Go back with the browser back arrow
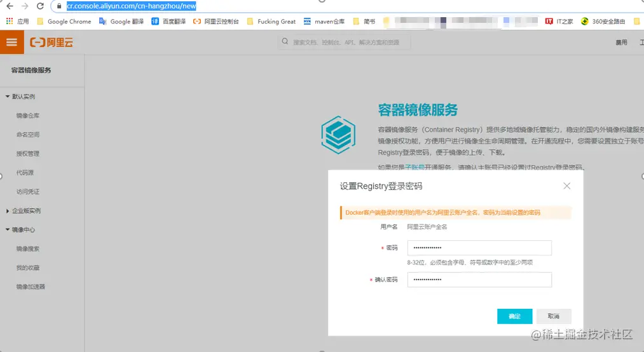 pyautogui.click(x=10, y=6)
